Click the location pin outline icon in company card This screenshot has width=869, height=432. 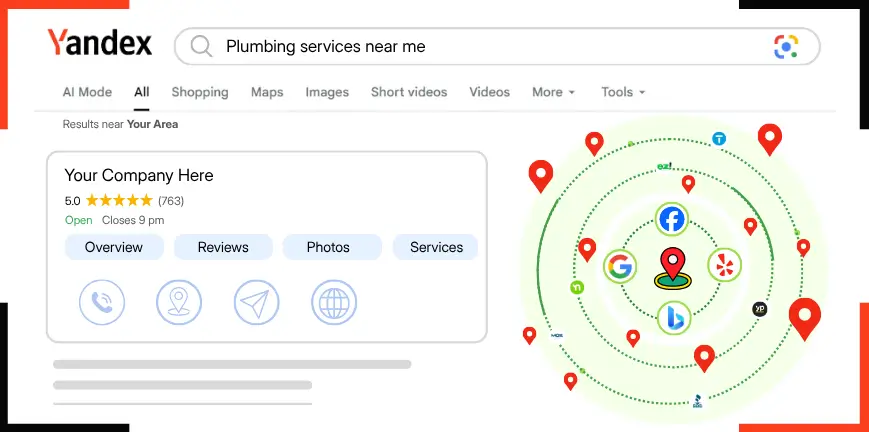(x=179, y=302)
